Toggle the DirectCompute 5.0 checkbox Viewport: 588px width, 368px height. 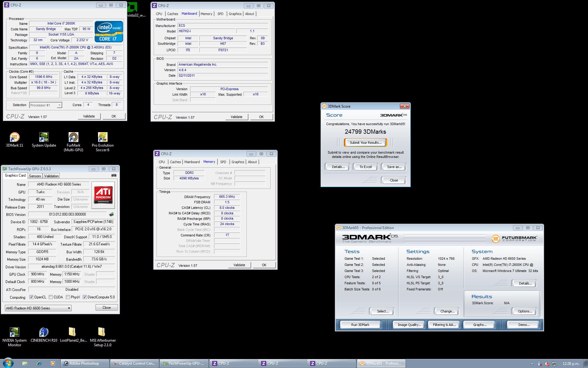(x=85, y=297)
